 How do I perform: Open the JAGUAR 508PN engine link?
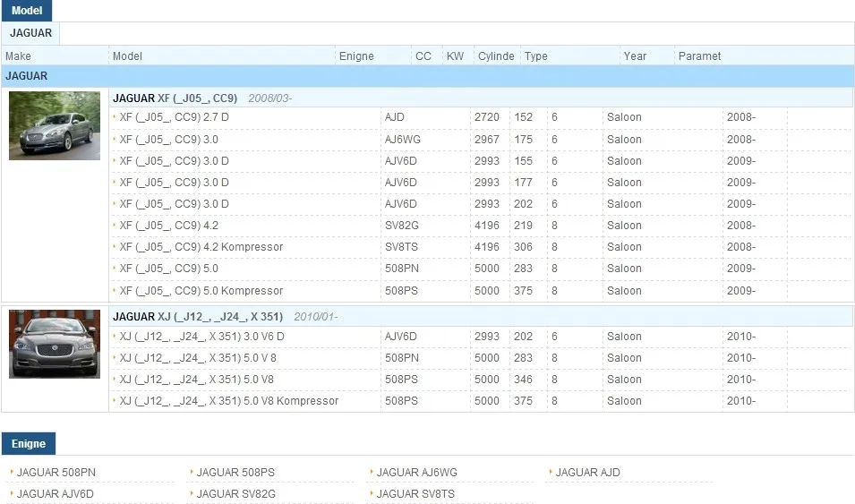pyautogui.click(x=56, y=473)
